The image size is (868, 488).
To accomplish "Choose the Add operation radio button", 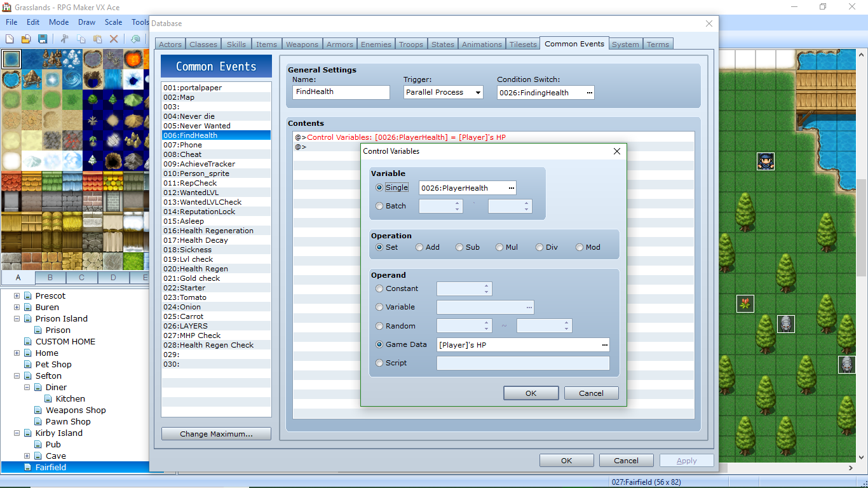I will point(419,247).
